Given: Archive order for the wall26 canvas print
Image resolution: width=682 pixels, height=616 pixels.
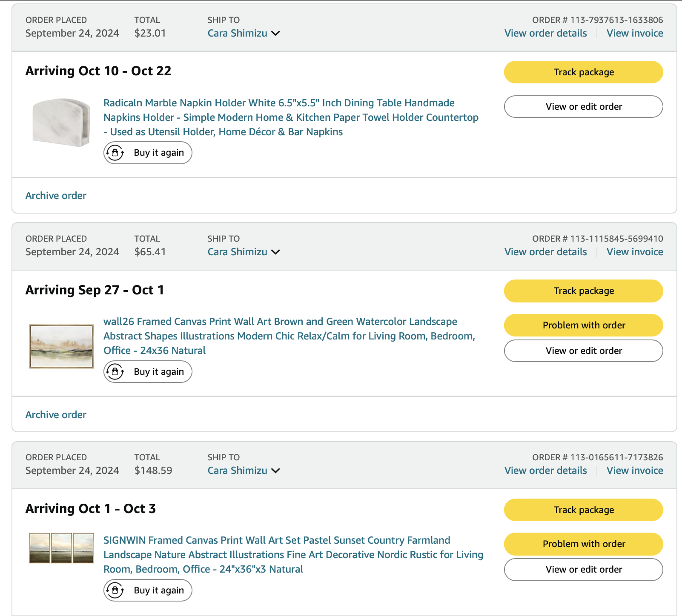Looking at the screenshot, I should point(56,415).
